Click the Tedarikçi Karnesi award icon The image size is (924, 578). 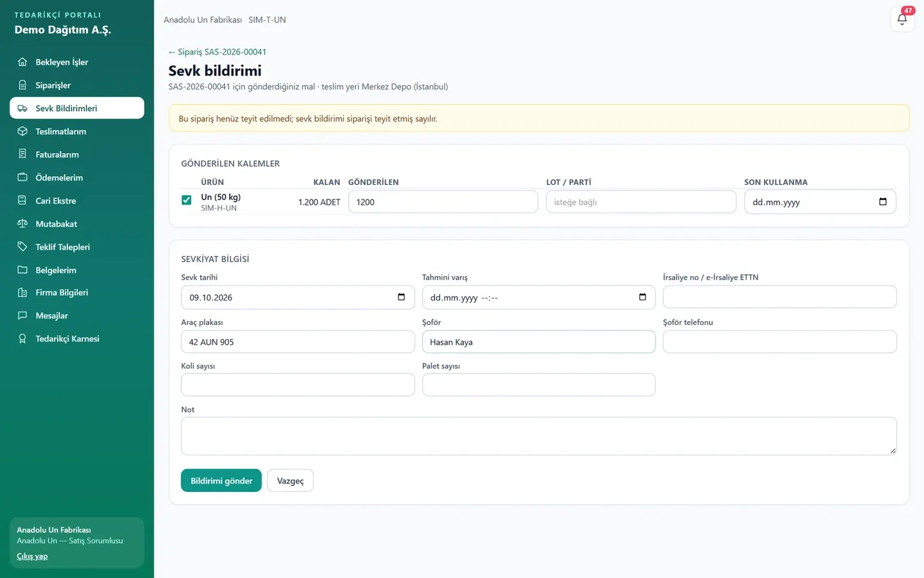pyautogui.click(x=22, y=338)
